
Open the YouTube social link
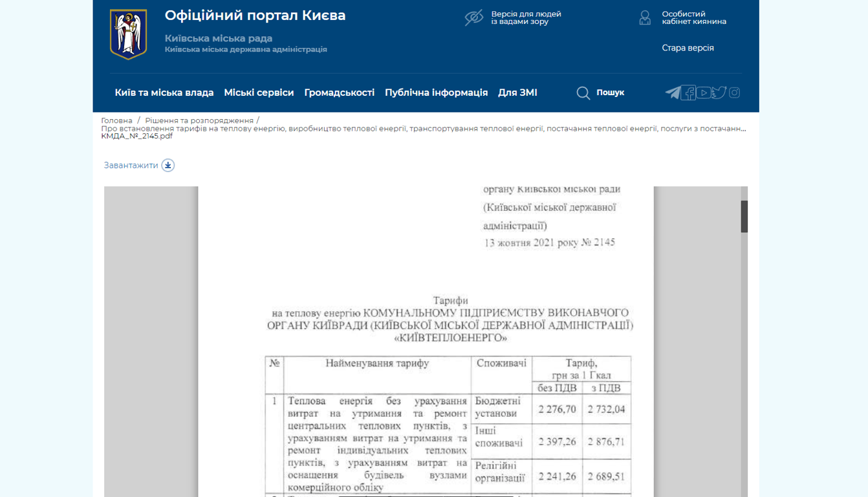pos(704,93)
